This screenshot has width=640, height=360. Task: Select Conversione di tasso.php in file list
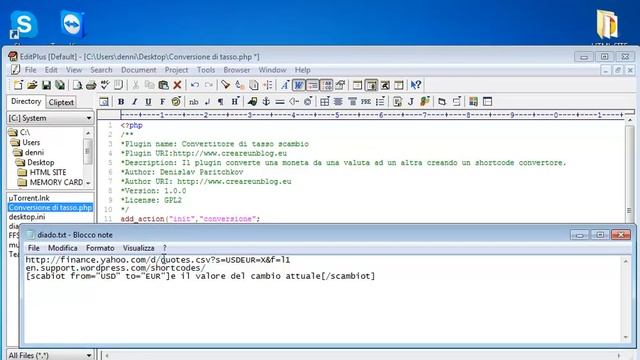pos(50,207)
